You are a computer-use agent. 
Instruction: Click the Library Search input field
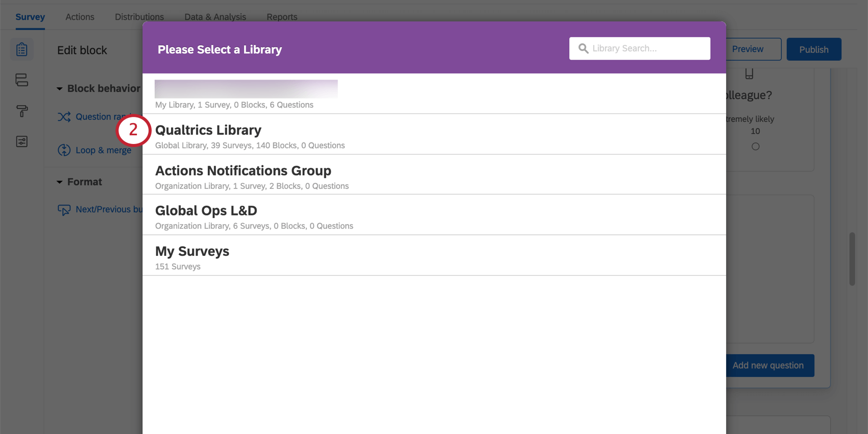click(x=640, y=49)
